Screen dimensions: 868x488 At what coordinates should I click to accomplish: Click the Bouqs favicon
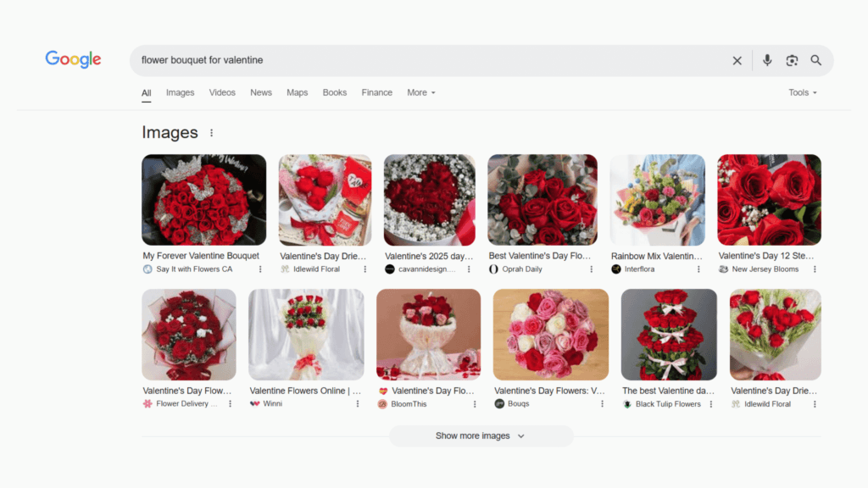(x=499, y=404)
